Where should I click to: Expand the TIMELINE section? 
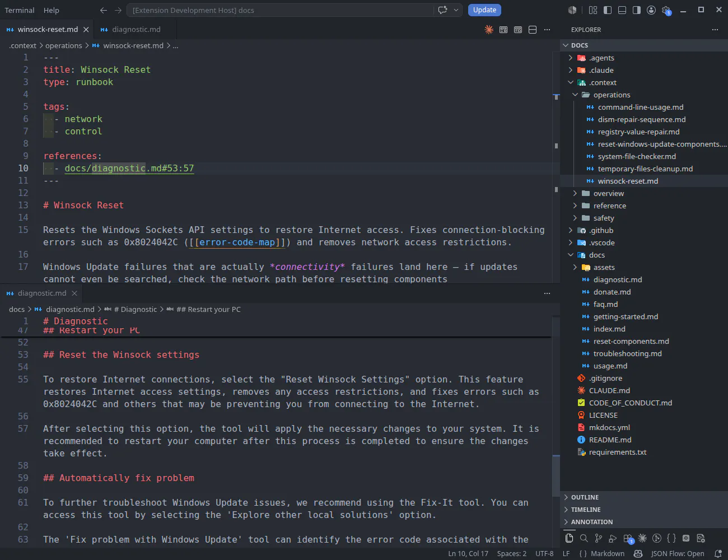[644, 510]
